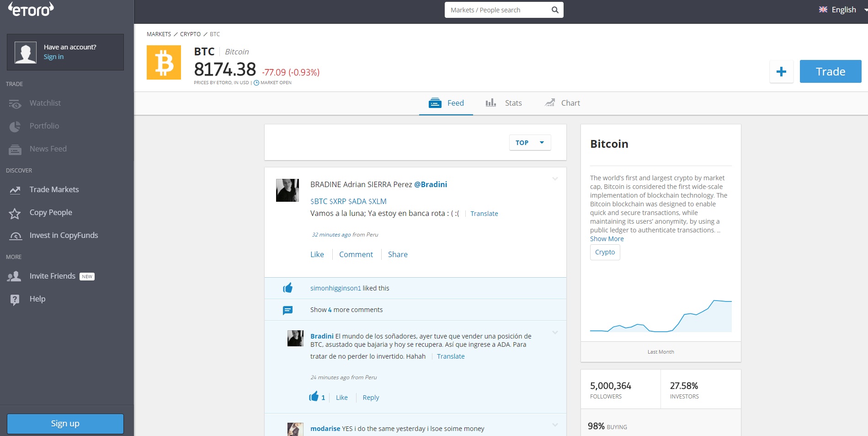This screenshot has height=436, width=868.
Task: Click the search magnifier icon
Action: click(555, 10)
